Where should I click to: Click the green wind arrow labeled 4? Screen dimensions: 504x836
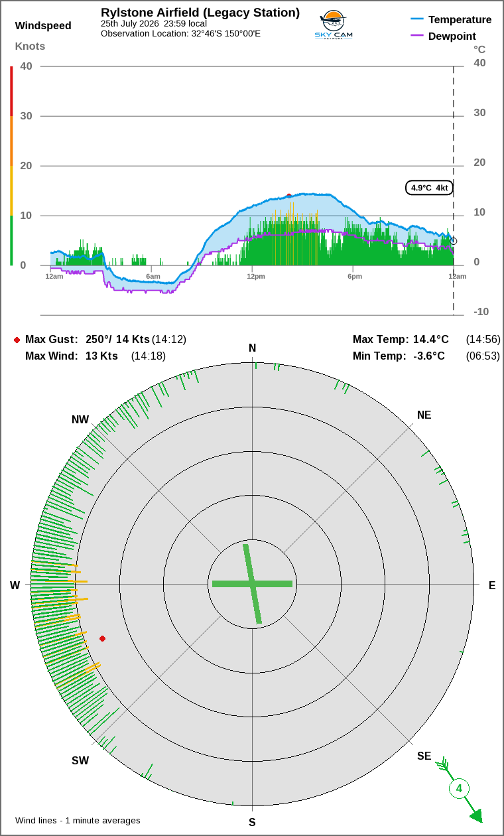459,790
